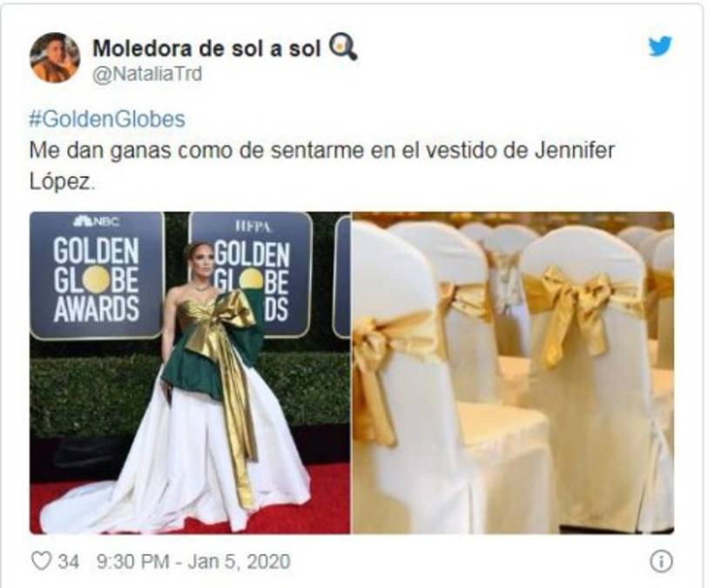This screenshot has width=708, height=588.
Task: Open the round profile avatar
Action: [55, 57]
